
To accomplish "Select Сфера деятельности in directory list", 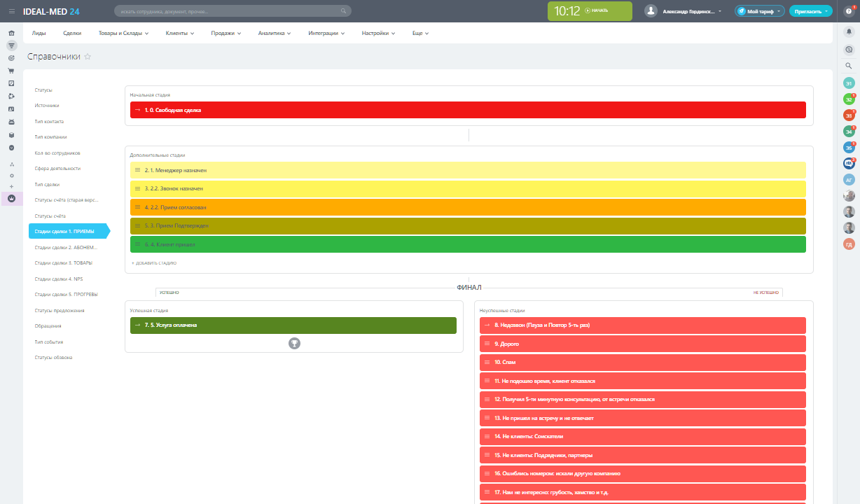I will coord(57,168).
